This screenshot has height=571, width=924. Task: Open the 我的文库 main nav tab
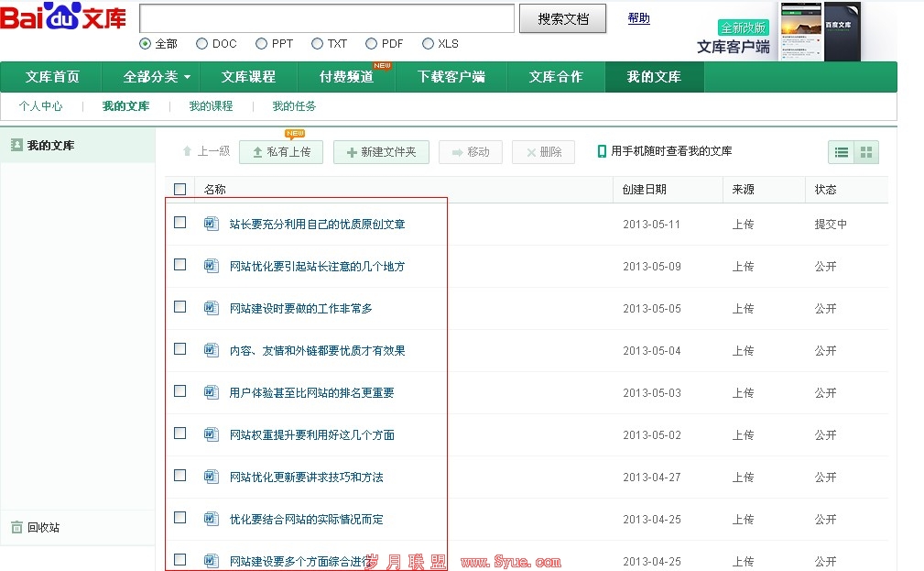click(x=654, y=77)
